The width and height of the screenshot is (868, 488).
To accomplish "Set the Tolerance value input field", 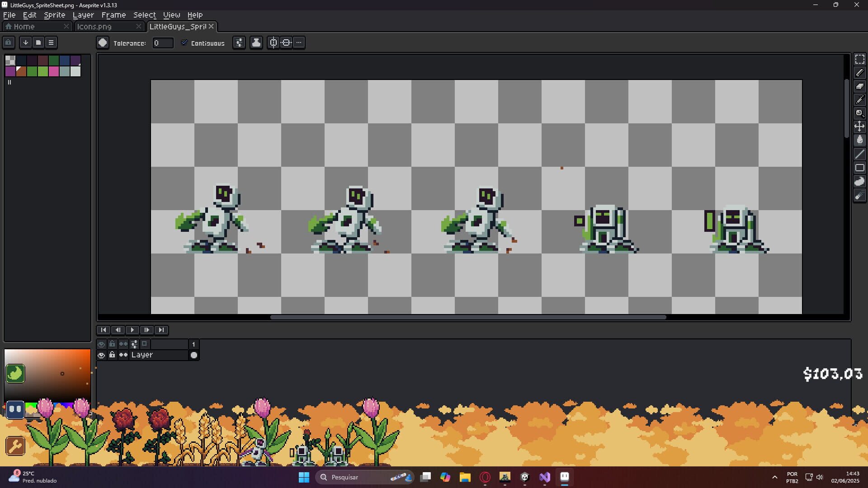I will point(163,43).
